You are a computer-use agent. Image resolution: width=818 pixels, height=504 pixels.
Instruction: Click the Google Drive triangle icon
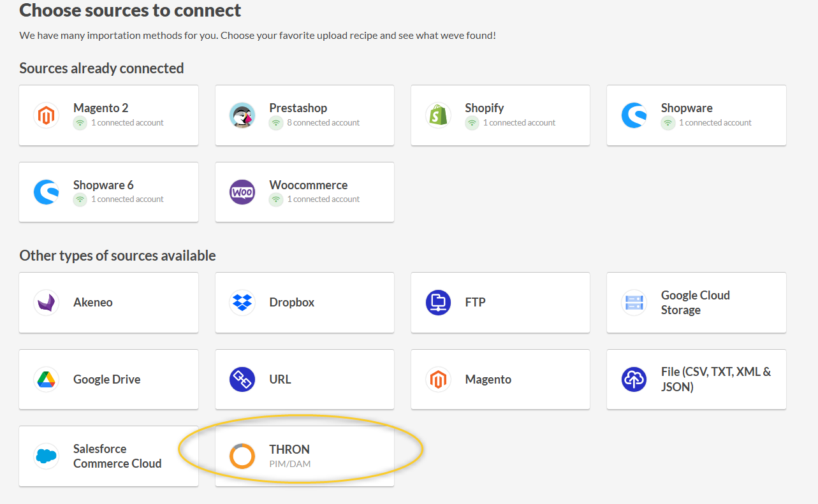(46, 380)
